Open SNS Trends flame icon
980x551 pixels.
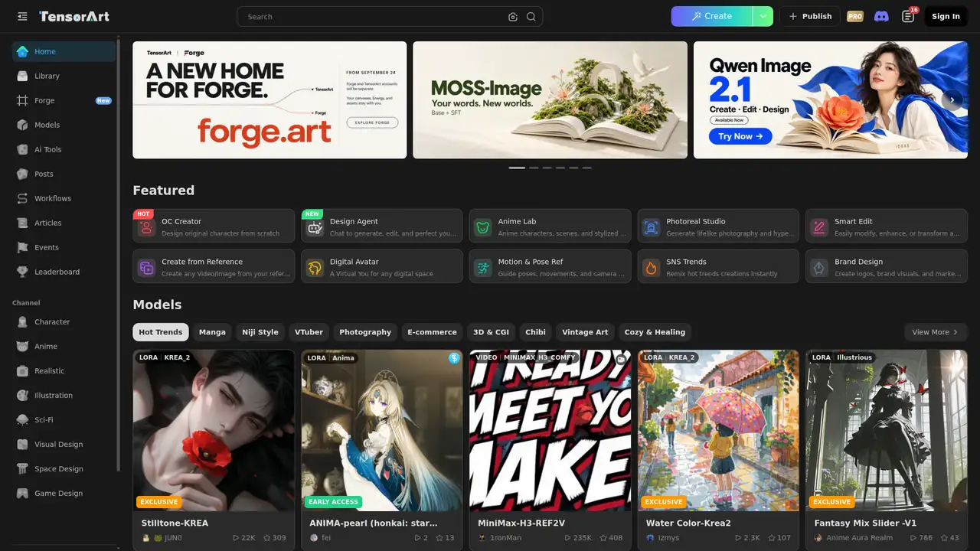651,268
